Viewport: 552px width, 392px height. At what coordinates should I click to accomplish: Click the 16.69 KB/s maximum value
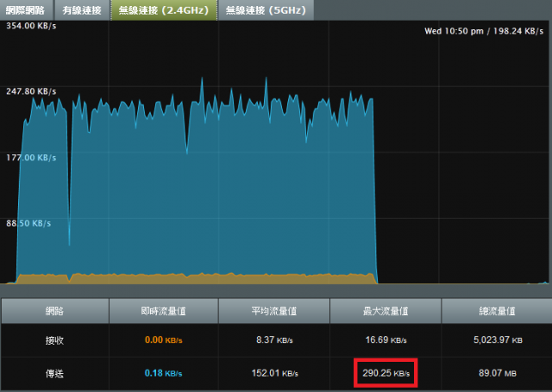(386, 340)
